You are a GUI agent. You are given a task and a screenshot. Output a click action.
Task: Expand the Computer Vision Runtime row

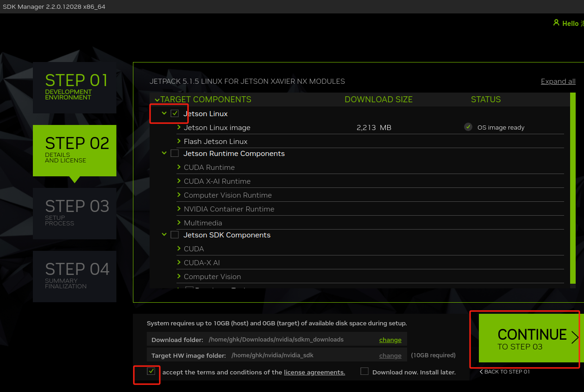click(179, 194)
